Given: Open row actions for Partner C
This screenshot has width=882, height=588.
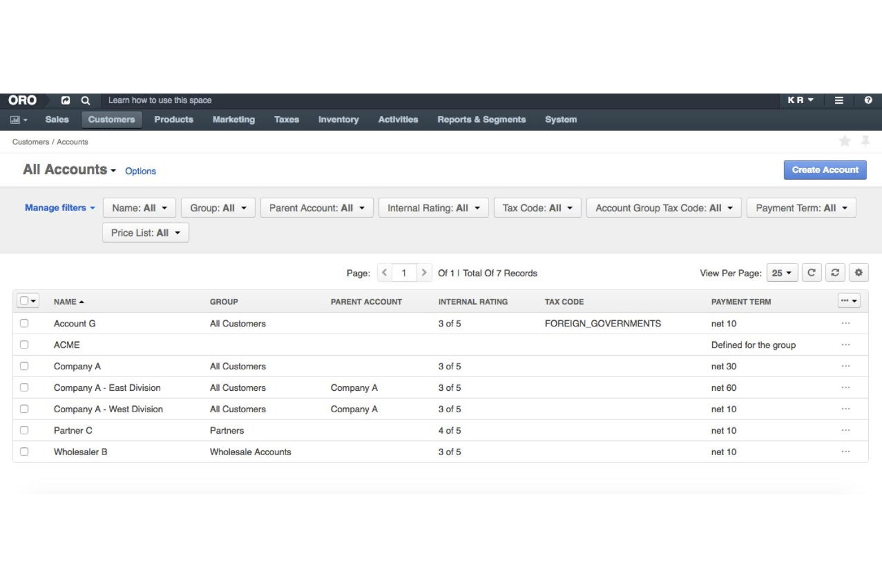Looking at the screenshot, I should coord(846,430).
